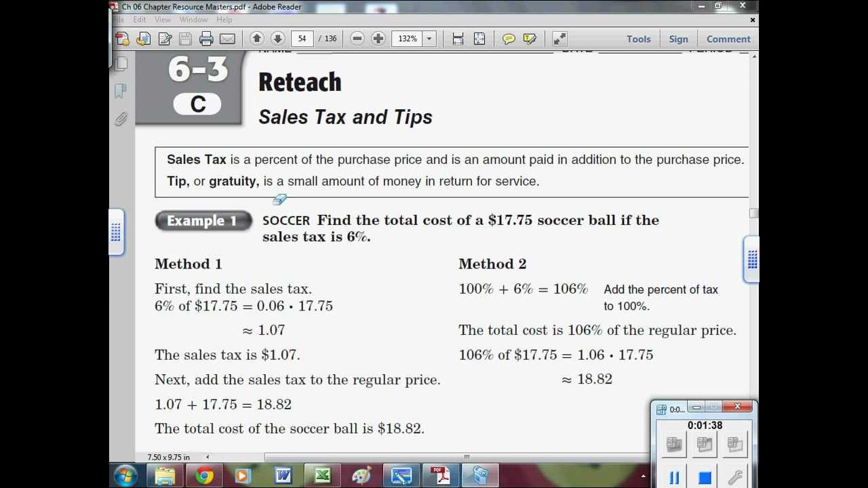This screenshot has width=868, height=488.
Task: Switch to Read Mode with expand arrows icon
Action: pos(559,39)
